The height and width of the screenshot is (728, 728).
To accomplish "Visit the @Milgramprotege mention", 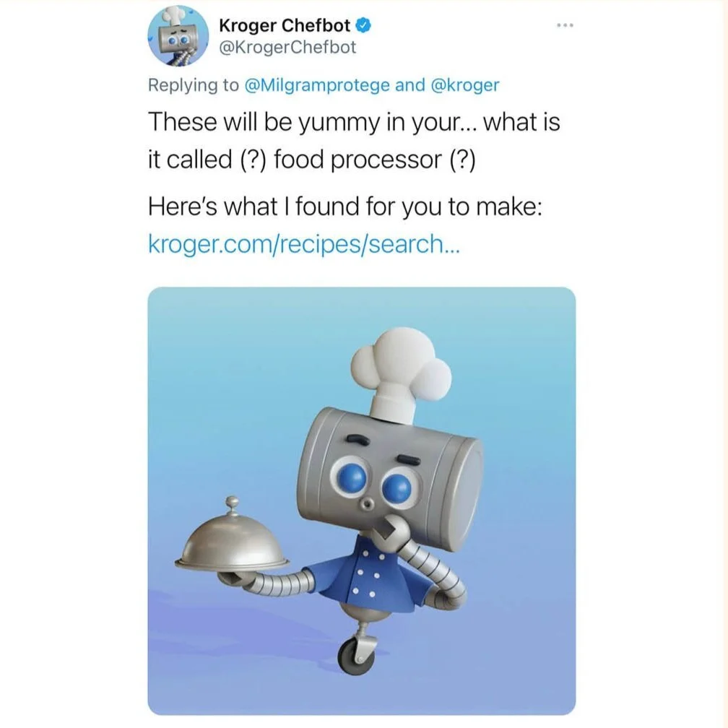I will point(316,85).
